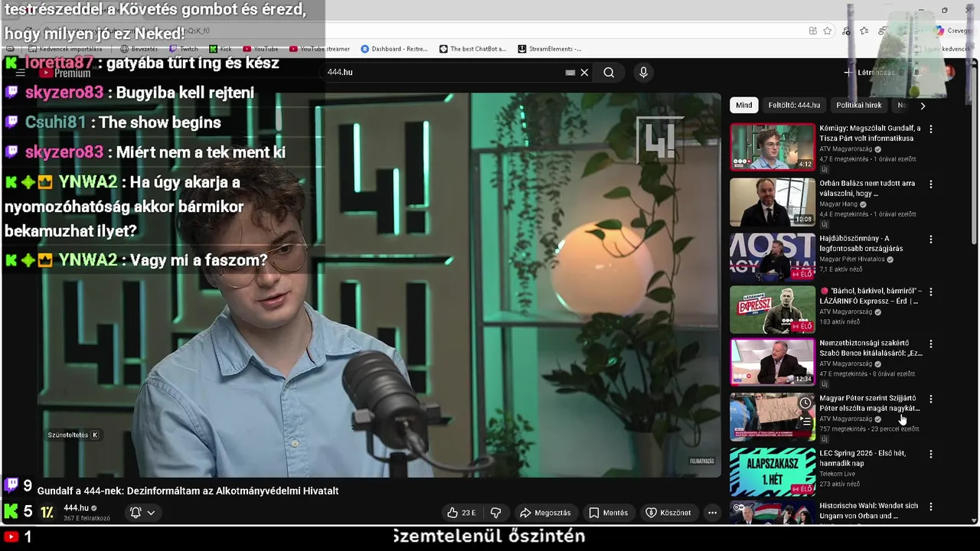The image size is (980, 551).
Task: Show next filter chips with arrow
Action: pyautogui.click(x=923, y=106)
